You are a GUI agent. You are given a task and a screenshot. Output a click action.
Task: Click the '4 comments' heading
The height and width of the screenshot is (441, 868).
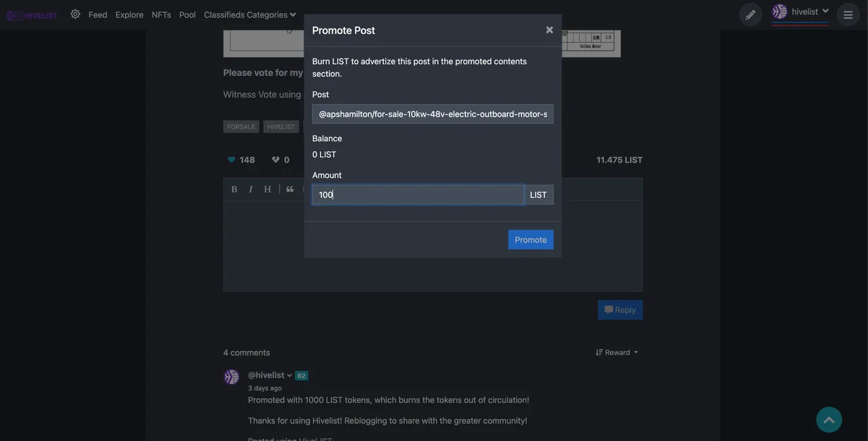[247, 352]
